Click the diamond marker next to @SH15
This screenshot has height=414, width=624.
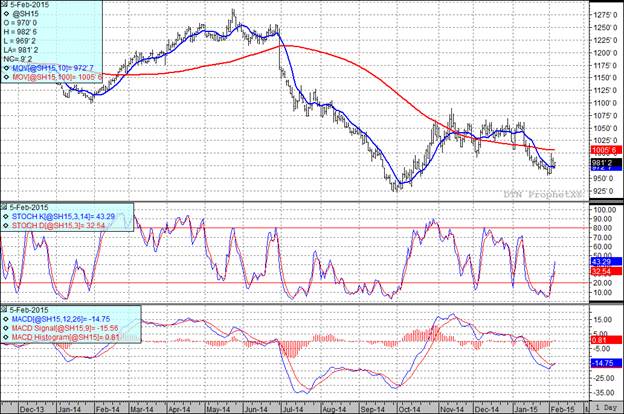coord(6,14)
